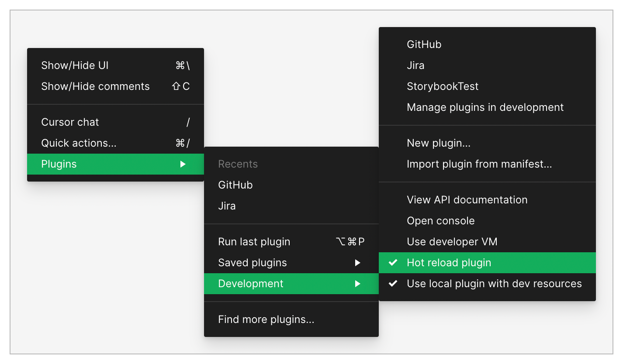Run Jira plugin from Recents list
This screenshot has height=364, width=623.
pos(227,206)
